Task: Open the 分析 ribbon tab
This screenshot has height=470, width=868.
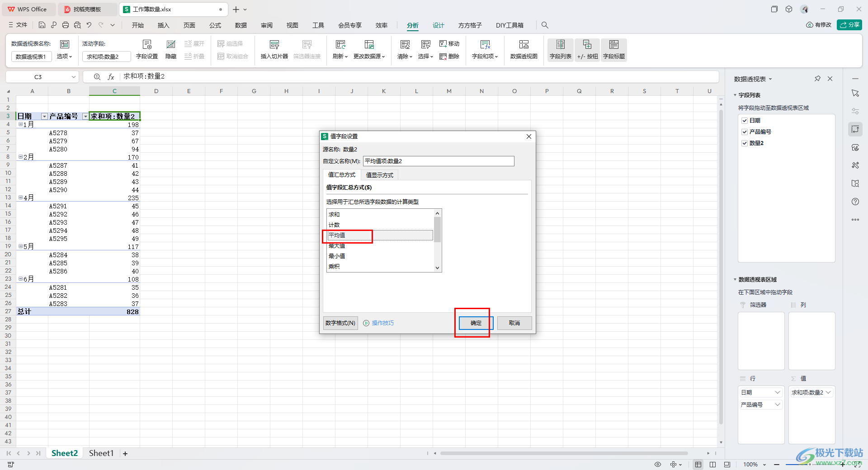Action: (412, 25)
